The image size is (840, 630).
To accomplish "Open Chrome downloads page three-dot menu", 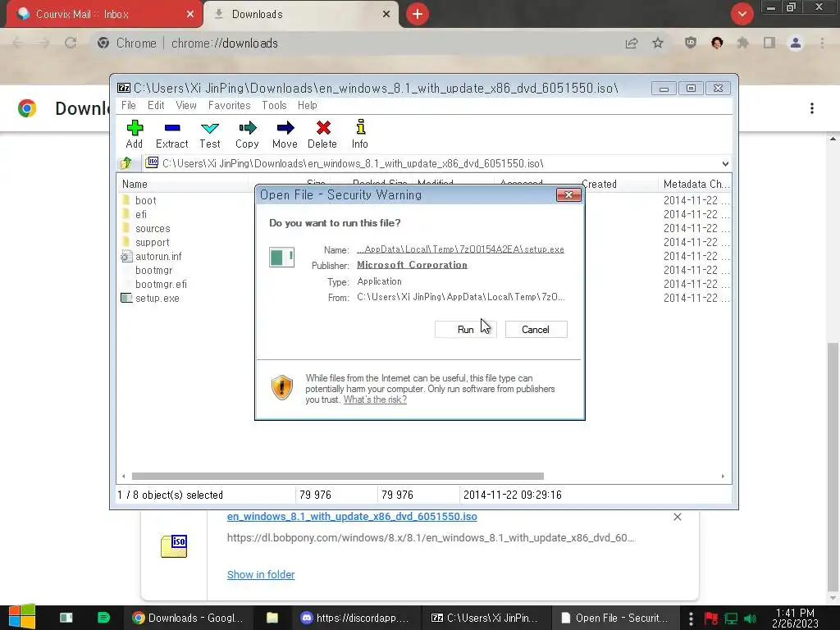I will tap(812, 108).
